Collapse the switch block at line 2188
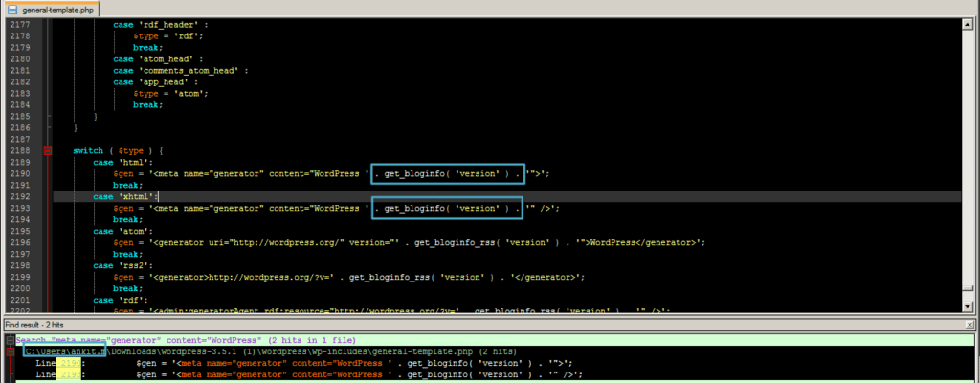Viewport: 980px width, 383px height. pyautogui.click(x=48, y=151)
